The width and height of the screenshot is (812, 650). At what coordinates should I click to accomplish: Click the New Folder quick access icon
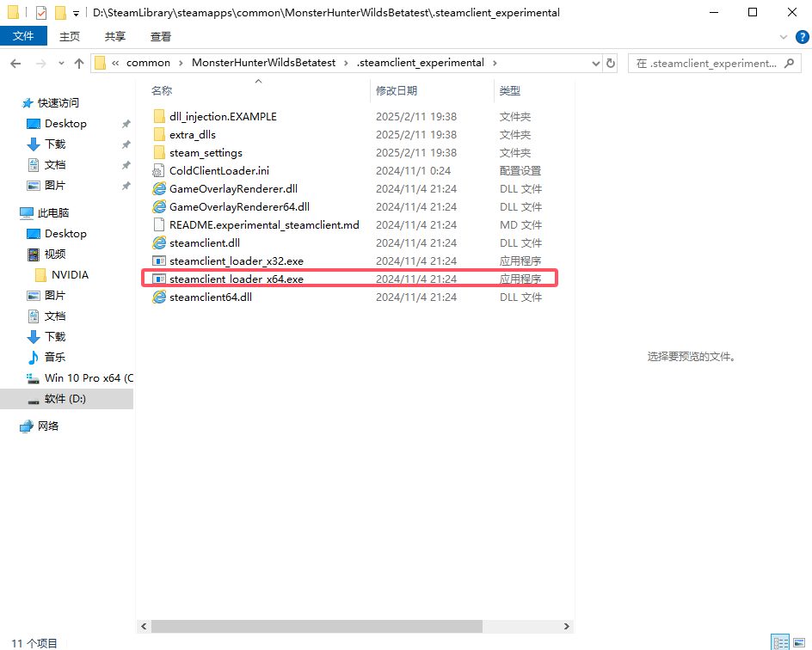click(x=60, y=12)
